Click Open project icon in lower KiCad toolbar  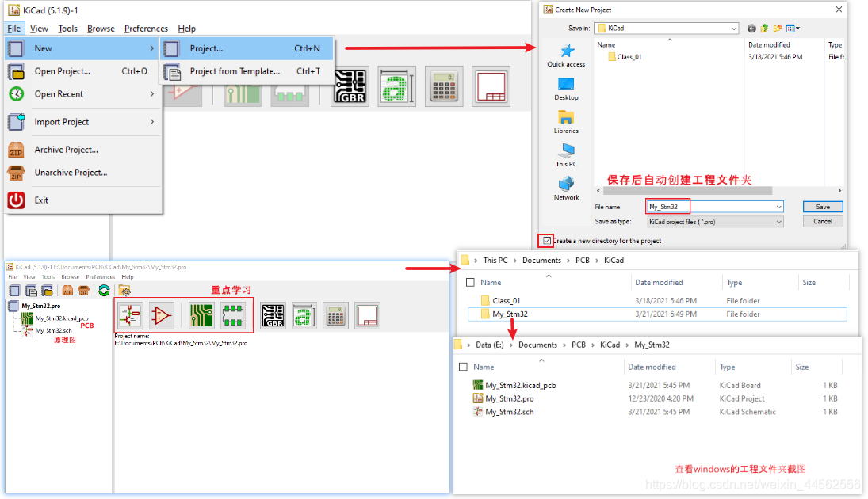(48, 291)
